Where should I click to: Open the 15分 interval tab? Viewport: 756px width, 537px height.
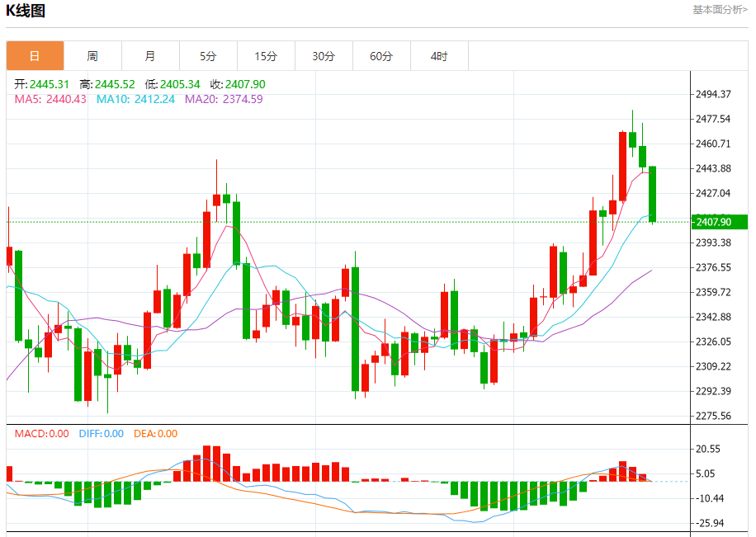(x=266, y=56)
